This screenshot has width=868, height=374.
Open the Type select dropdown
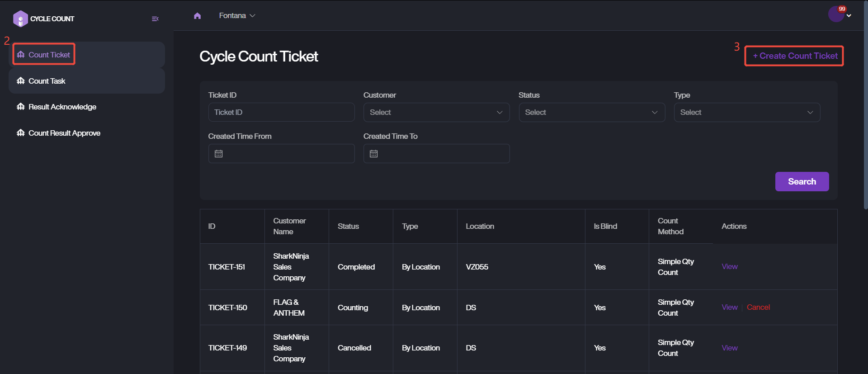click(x=746, y=112)
